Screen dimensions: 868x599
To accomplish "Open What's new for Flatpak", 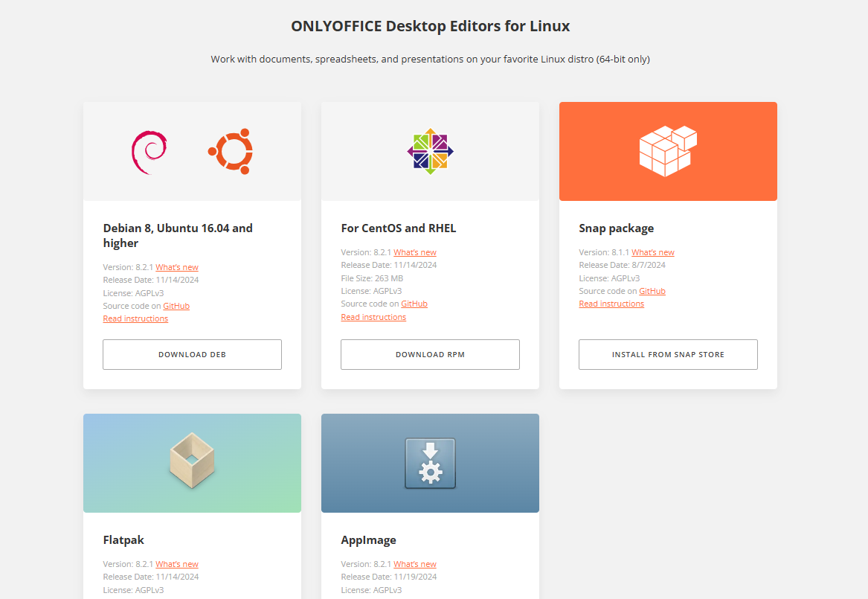I will [x=177, y=564].
